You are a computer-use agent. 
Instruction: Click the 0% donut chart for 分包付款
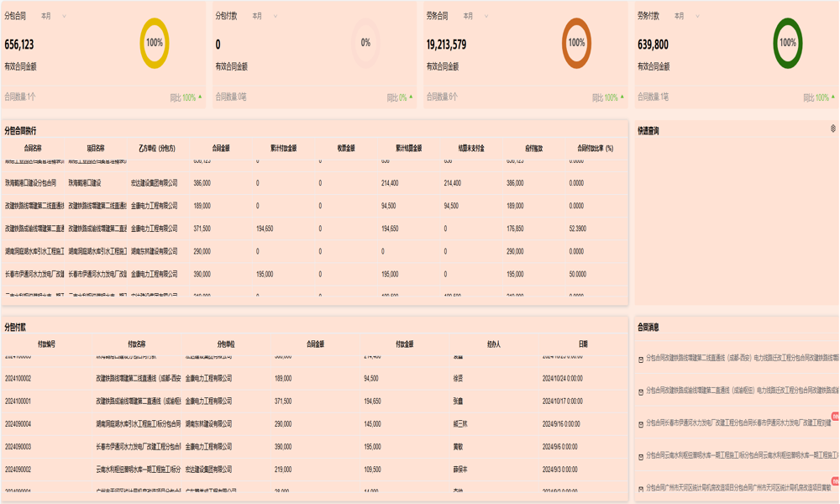(x=365, y=43)
